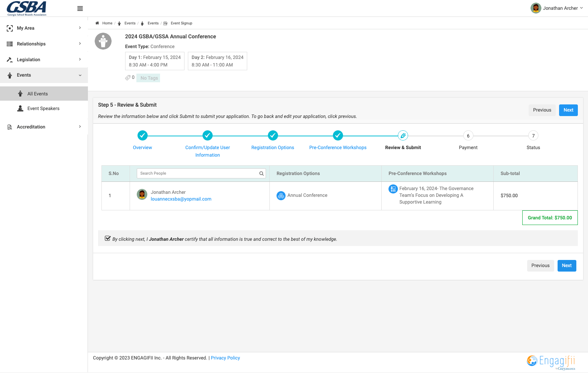Image resolution: width=588 pixels, height=373 pixels.
Task: Select step 7 Status circle
Action: coord(533,136)
